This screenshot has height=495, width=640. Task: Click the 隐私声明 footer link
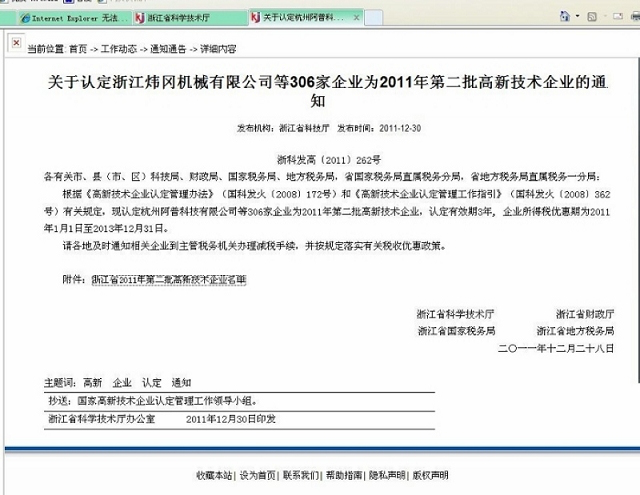(x=387, y=474)
